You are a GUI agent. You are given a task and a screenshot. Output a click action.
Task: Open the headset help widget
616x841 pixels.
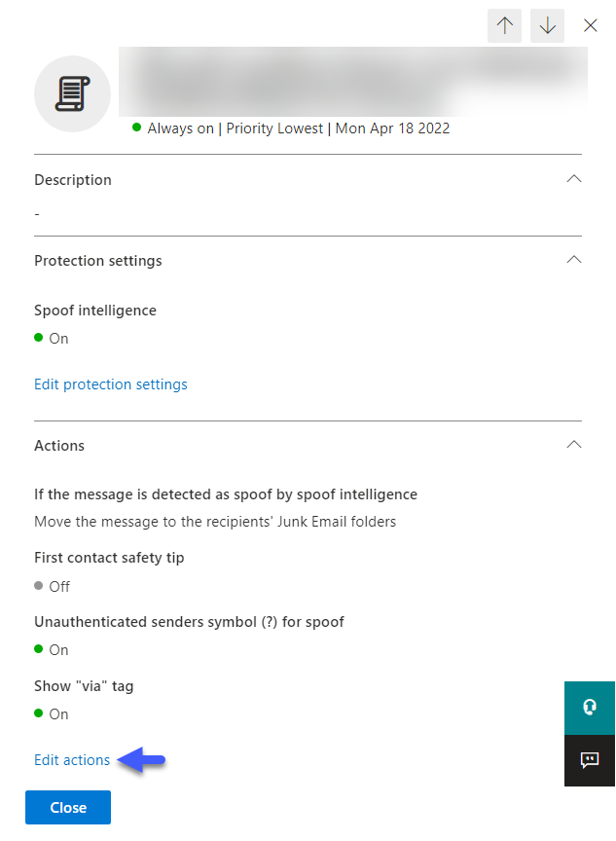click(589, 708)
